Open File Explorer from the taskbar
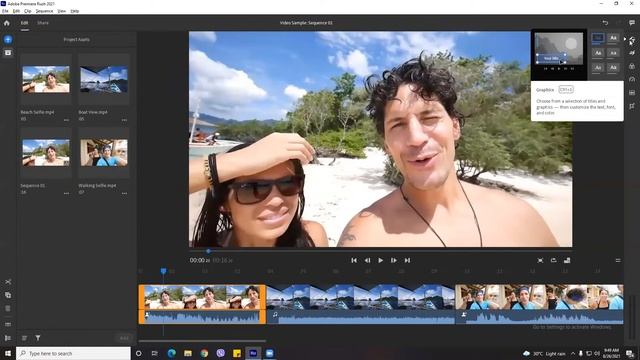 (188, 353)
